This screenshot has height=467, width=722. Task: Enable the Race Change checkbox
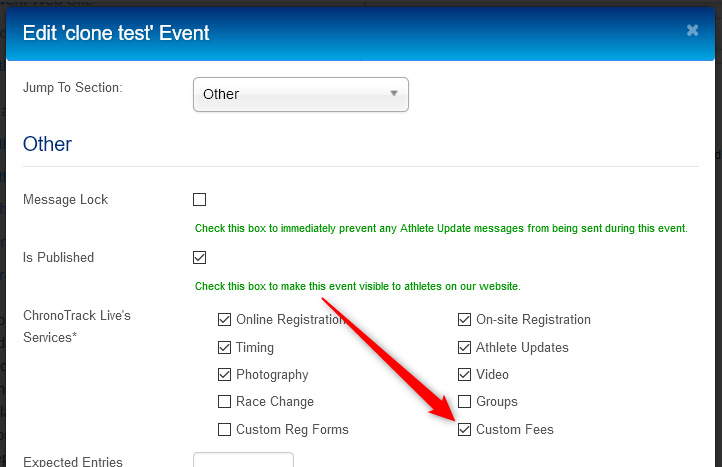pyautogui.click(x=224, y=402)
